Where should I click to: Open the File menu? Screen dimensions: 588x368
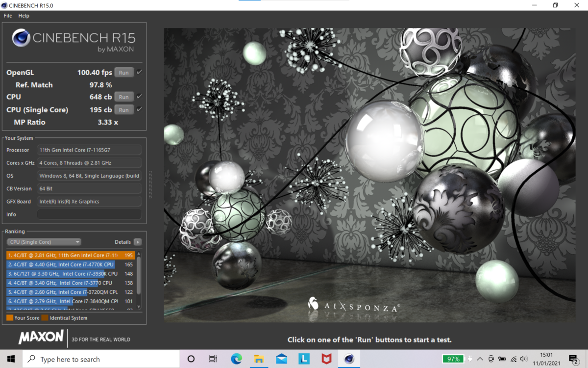[x=8, y=16]
